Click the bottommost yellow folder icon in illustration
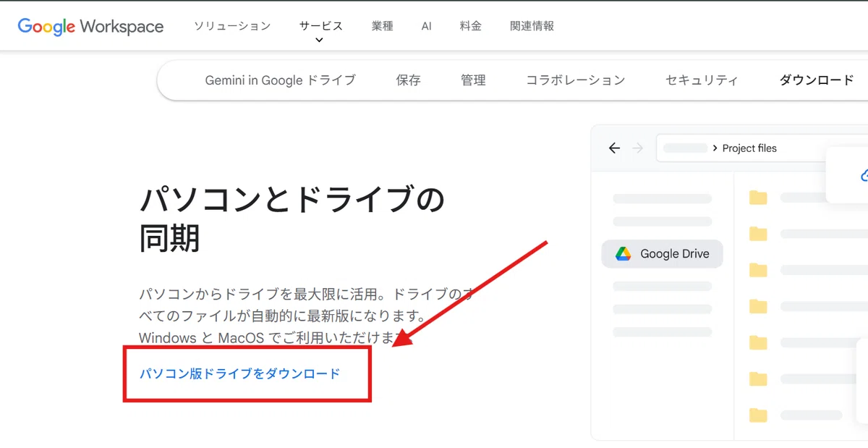 (x=758, y=415)
